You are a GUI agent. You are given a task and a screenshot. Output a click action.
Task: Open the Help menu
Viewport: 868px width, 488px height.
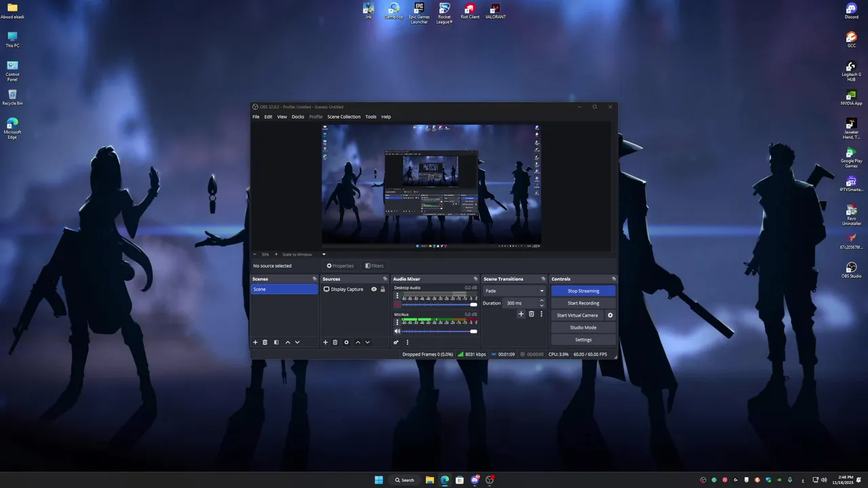pyautogui.click(x=386, y=117)
